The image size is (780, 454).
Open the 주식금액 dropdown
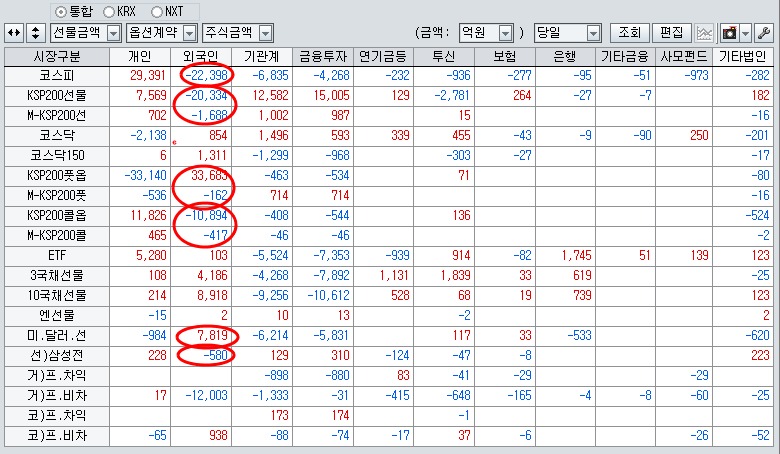coord(263,33)
